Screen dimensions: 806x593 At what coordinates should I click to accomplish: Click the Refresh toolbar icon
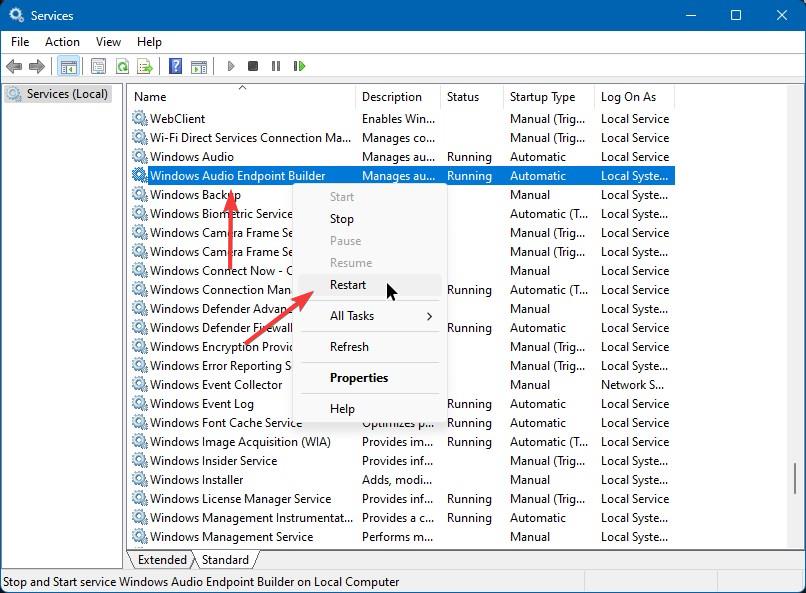pyautogui.click(x=122, y=66)
